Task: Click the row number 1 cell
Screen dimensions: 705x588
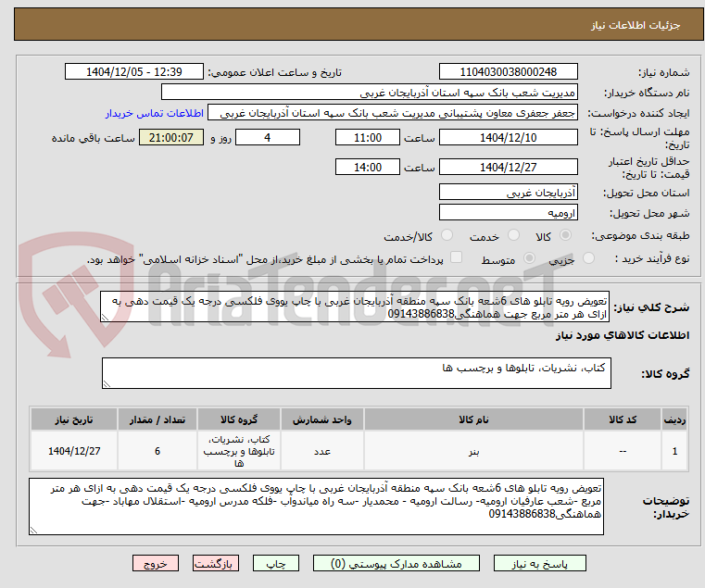Action: pos(674,451)
